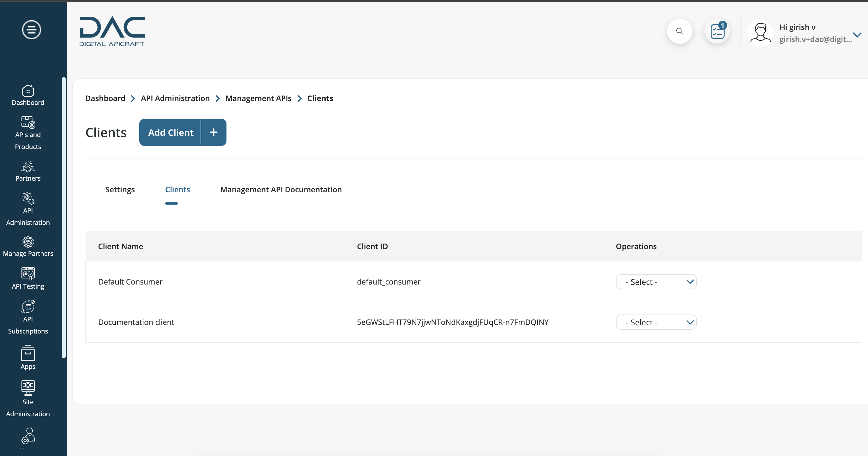Open APIs and Products in sidebar
Screen dimensions: 868x456
pos(28,133)
